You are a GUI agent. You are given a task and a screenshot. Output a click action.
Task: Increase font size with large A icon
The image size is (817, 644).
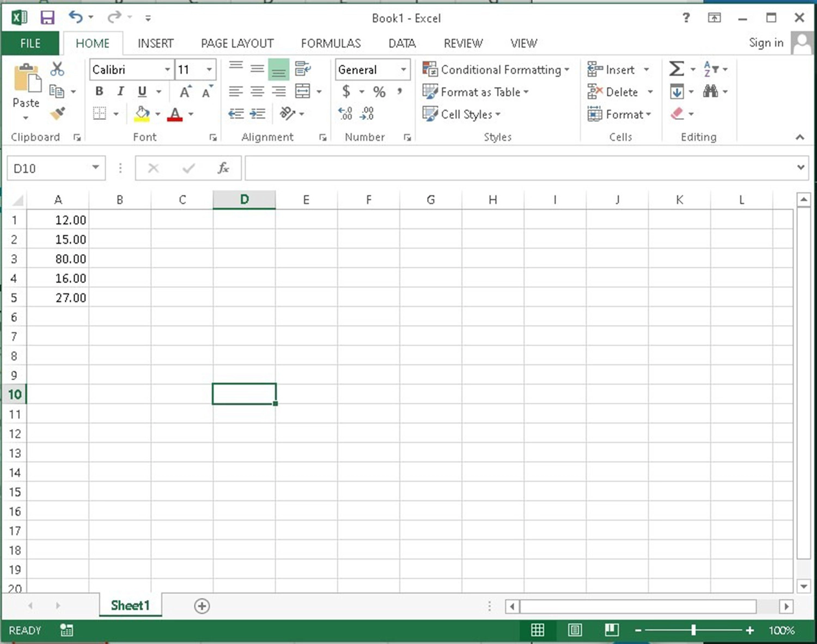pyautogui.click(x=186, y=91)
